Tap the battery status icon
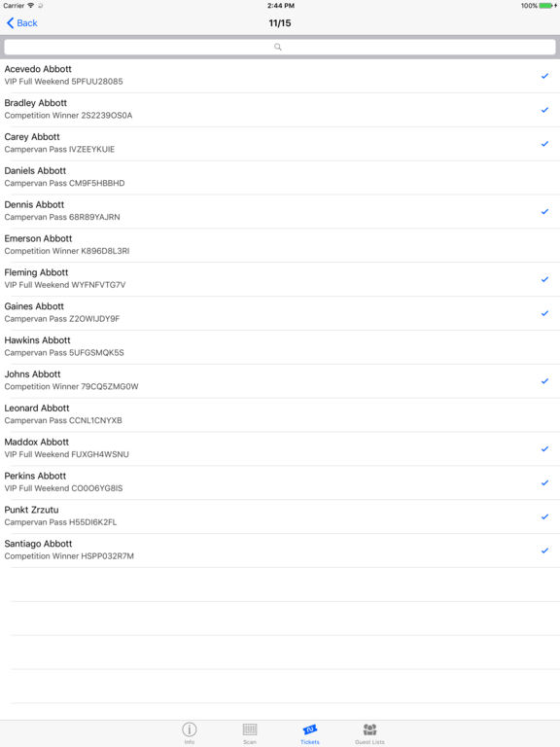Viewport: 560px width, 747px height. (x=547, y=6)
